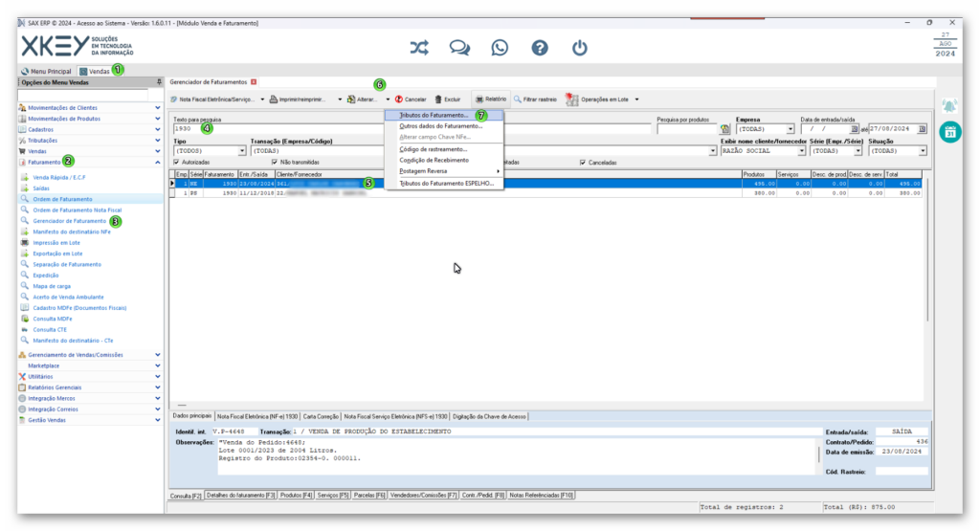Select the second invoice row dated 11/12/2018

(546, 193)
